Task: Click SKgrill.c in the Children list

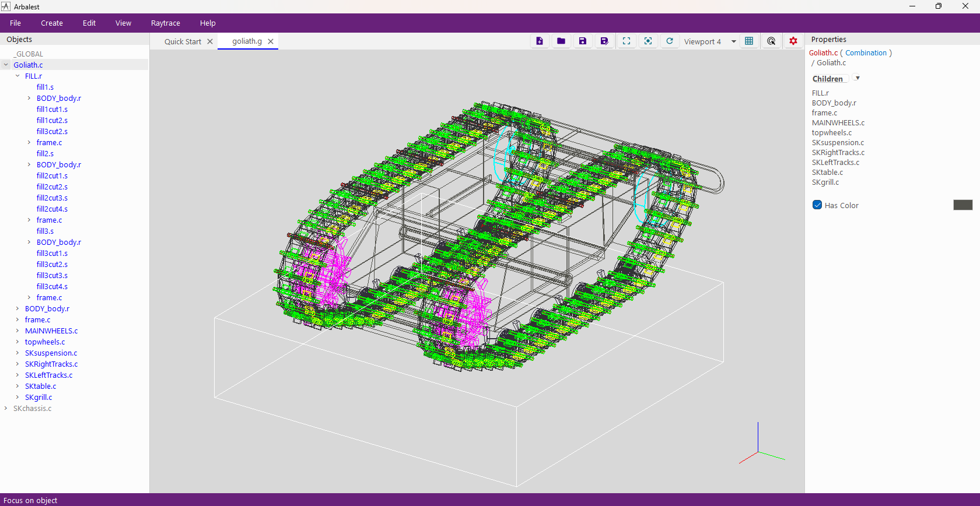Action: (825, 182)
